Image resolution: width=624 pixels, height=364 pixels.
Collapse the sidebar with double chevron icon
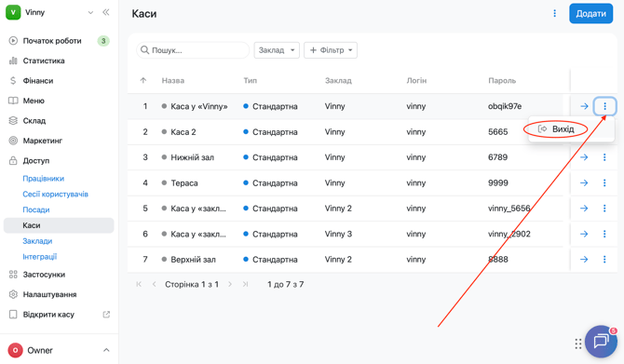(x=106, y=12)
